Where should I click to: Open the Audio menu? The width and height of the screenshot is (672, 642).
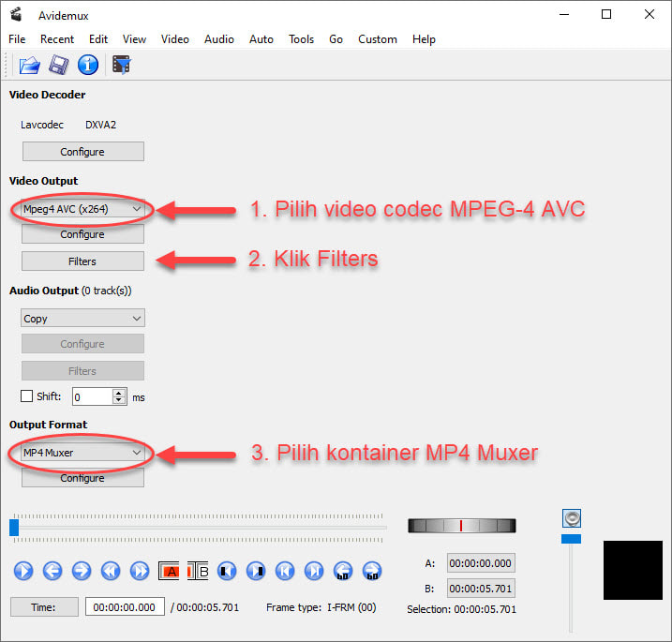click(219, 39)
